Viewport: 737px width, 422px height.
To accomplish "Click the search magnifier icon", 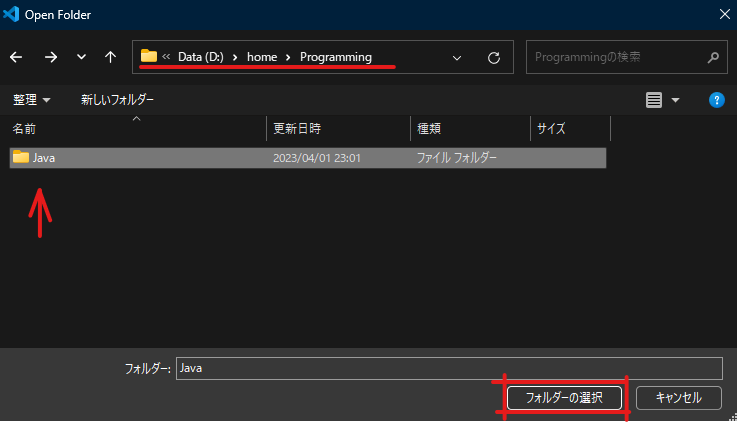I will [712, 58].
